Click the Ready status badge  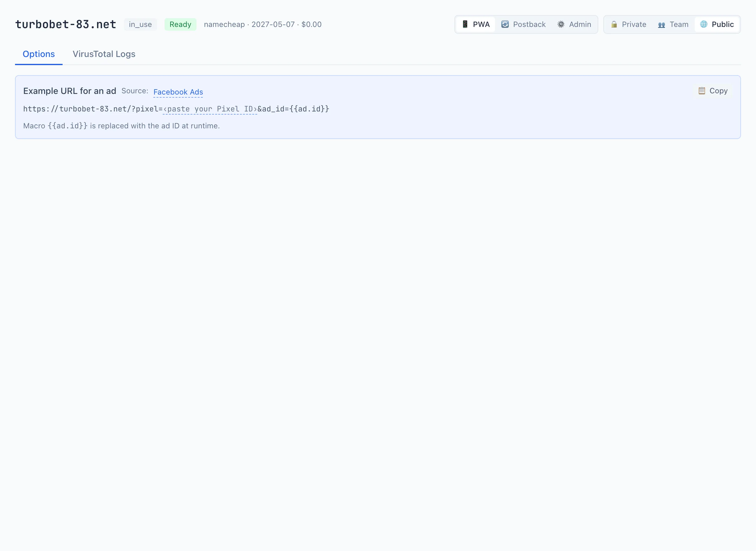pos(180,24)
